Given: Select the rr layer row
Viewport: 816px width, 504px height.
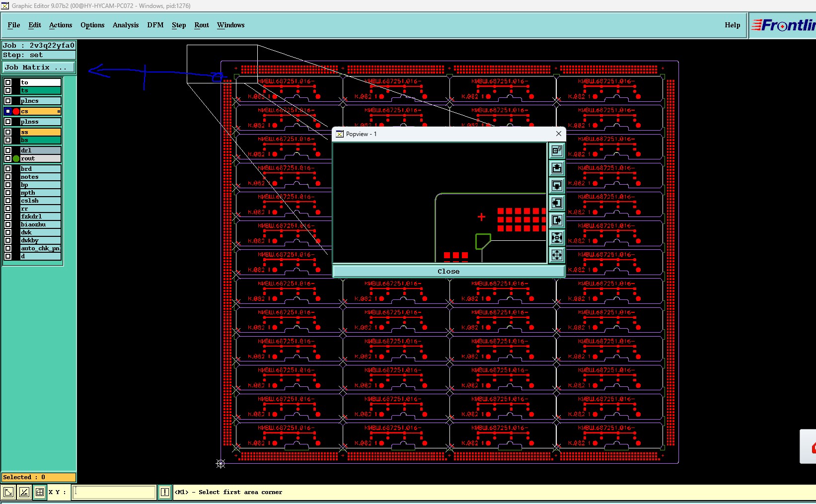Looking at the screenshot, I should click(41, 209).
